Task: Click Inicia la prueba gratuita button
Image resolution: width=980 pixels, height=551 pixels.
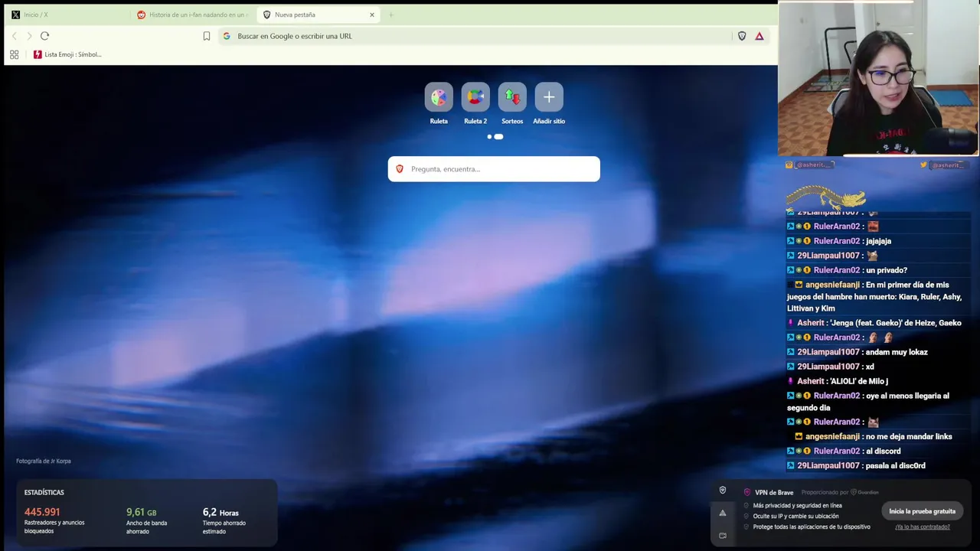Action: click(x=922, y=511)
